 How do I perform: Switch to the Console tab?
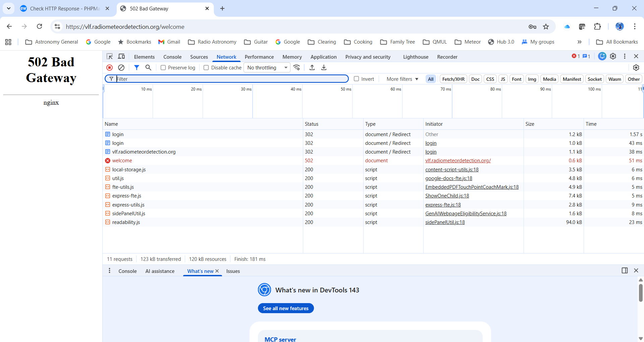172,57
